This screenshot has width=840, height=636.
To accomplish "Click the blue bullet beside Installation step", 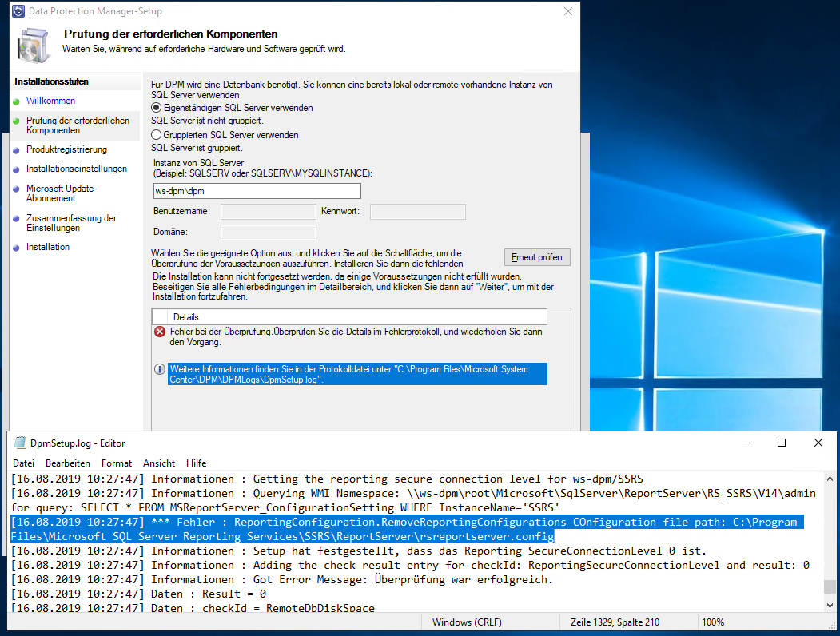I will pos(16,248).
